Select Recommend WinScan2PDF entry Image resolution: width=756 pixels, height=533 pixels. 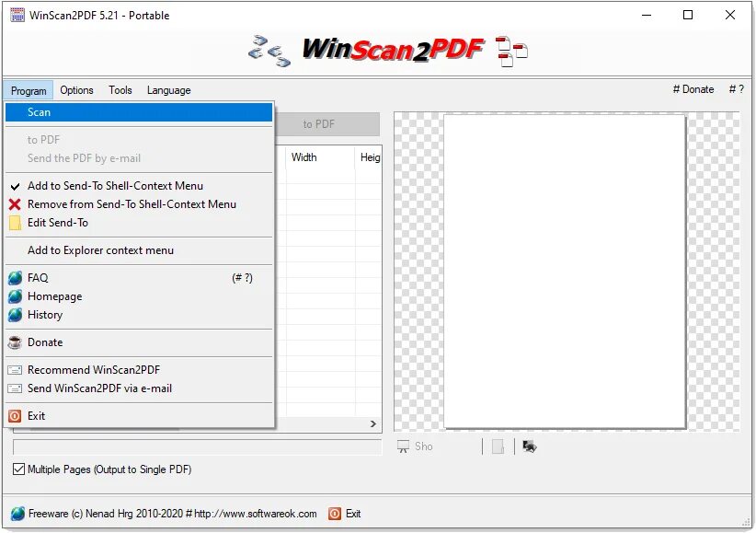pos(139,370)
